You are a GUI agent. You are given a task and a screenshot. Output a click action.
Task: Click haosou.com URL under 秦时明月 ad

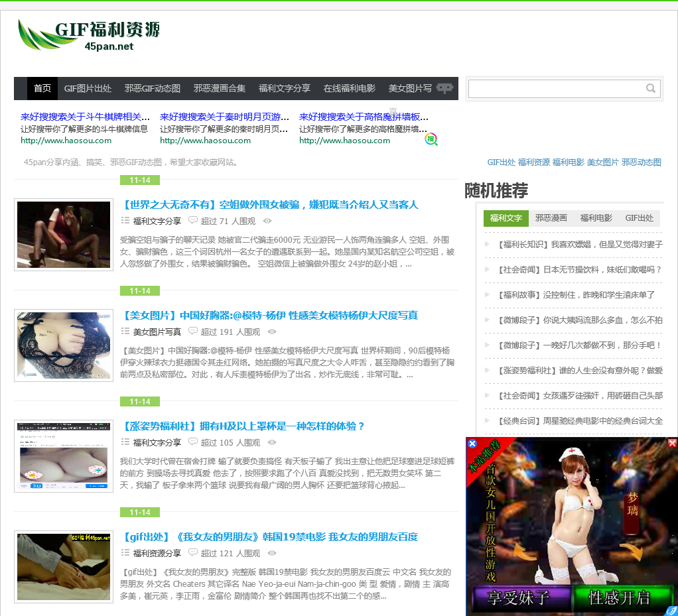point(206,141)
